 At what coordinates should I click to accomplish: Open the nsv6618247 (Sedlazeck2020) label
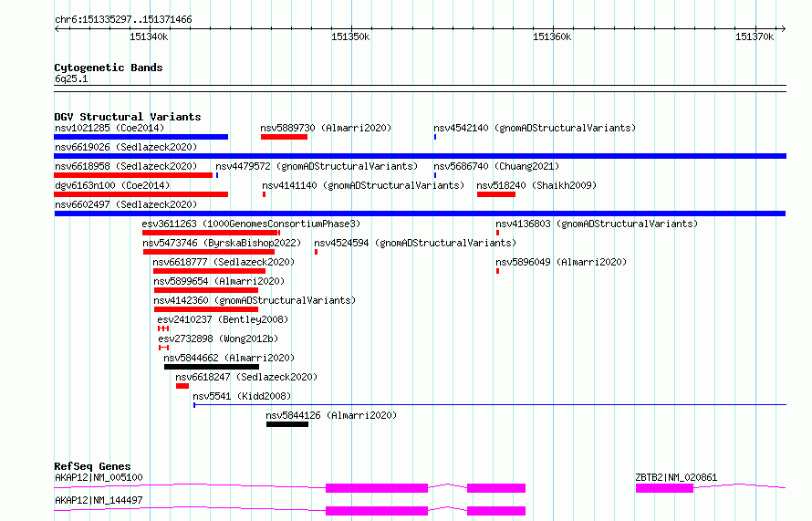(x=246, y=377)
